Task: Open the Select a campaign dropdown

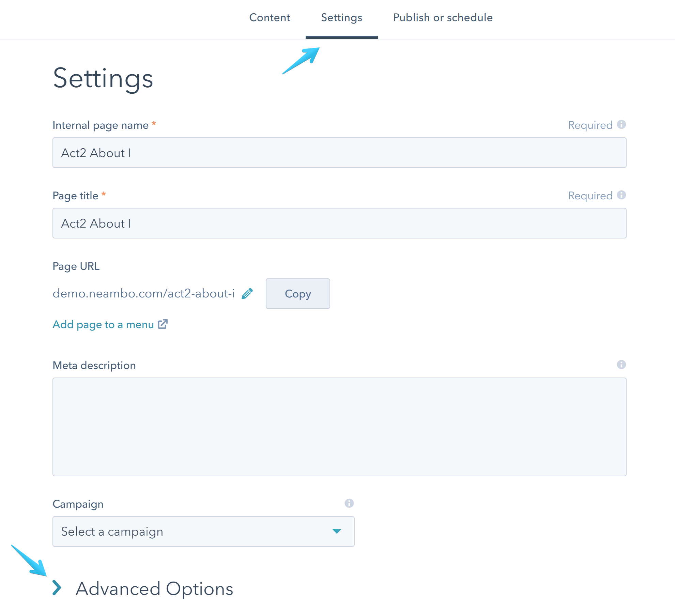Action: [203, 531]
